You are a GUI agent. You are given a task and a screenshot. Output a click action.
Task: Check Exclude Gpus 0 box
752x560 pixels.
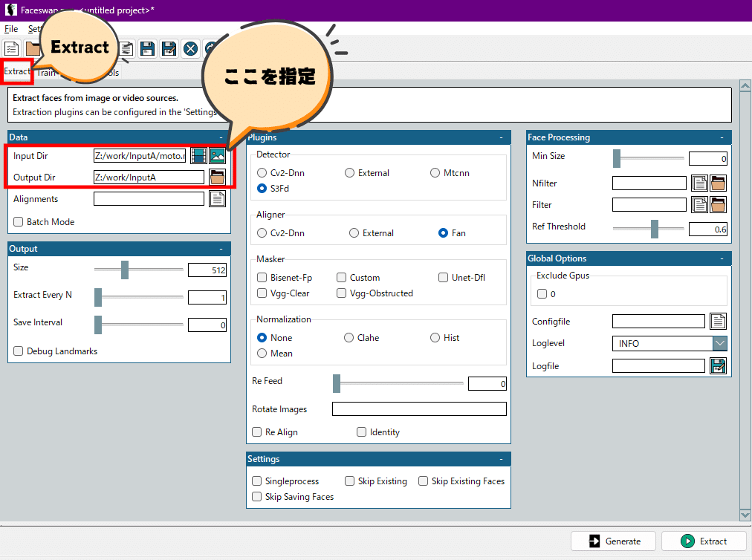(542, 294)
